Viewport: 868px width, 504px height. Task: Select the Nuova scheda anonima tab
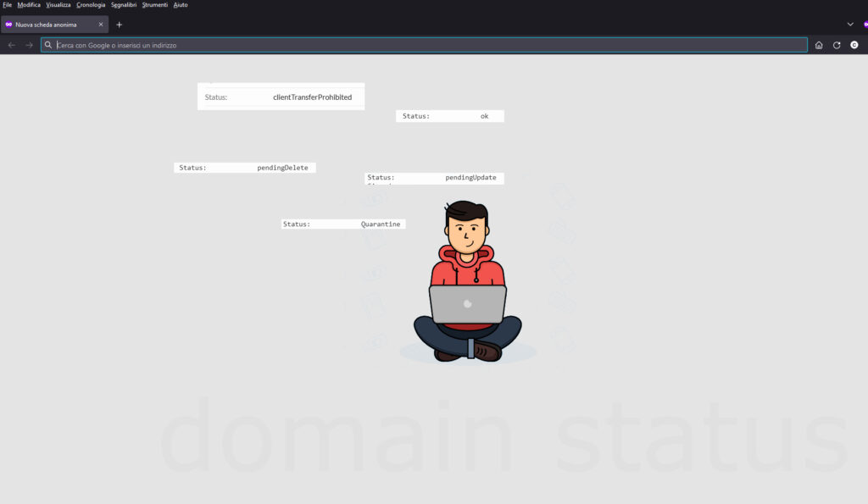(54, 25)
